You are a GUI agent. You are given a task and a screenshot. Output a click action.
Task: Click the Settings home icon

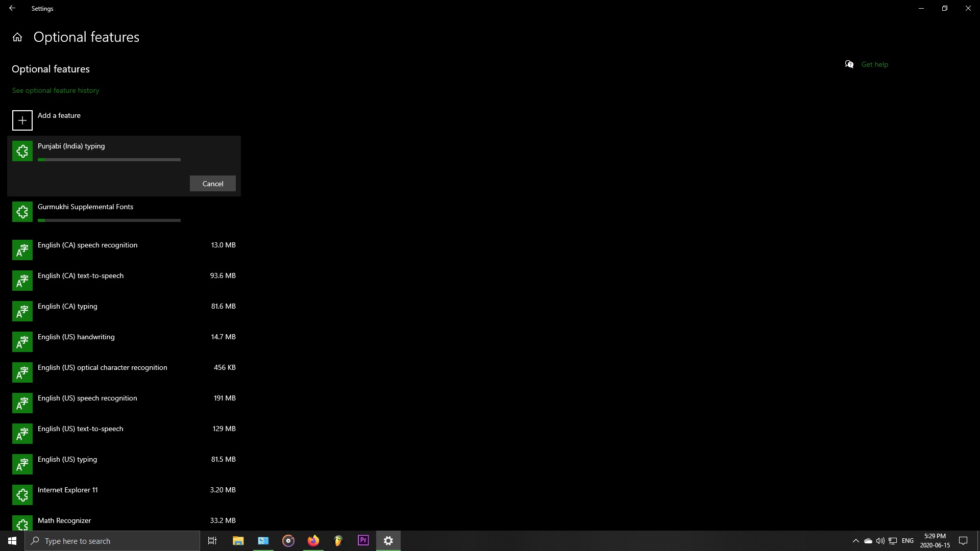(x=17, y=37)
